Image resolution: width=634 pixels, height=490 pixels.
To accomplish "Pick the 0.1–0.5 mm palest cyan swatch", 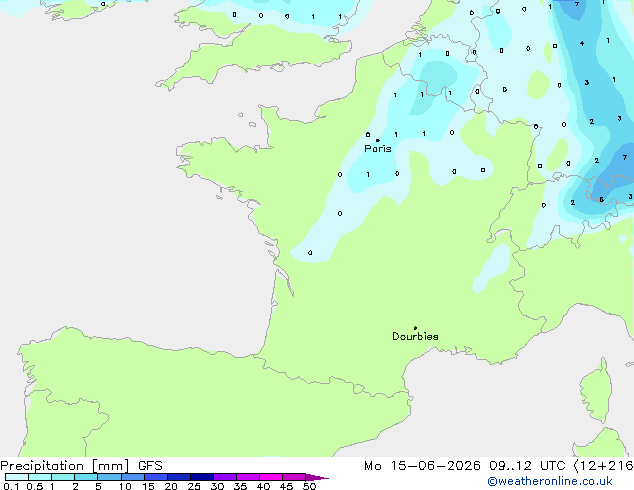I will click(17, 477).
